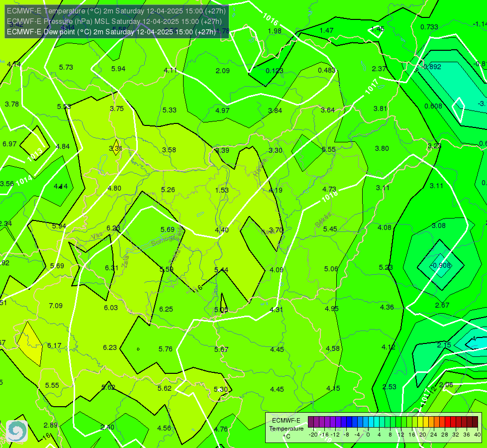Select the ECMWF-E Dew point 2m layer label
The height and width of the screenshot is (448, 487).
(111, 32)
